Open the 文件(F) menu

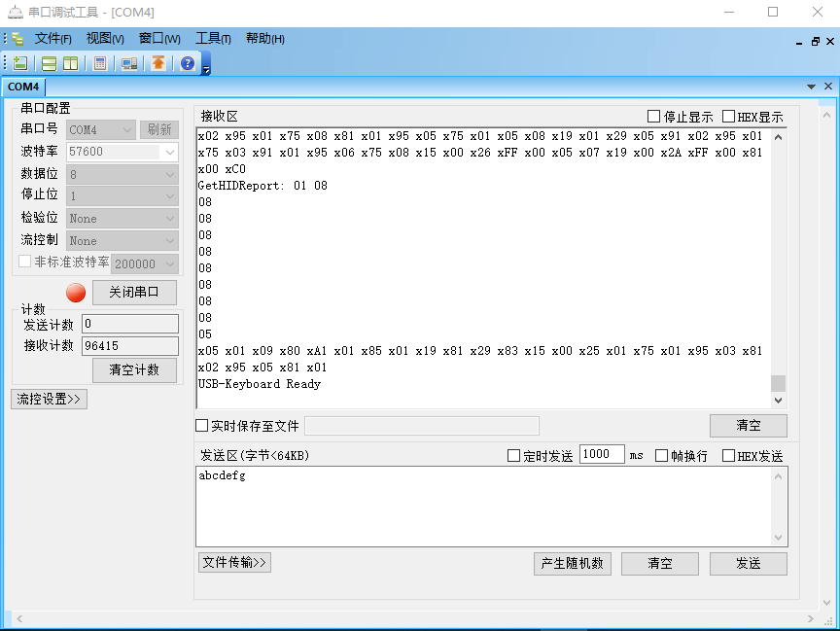pos(53,39)
